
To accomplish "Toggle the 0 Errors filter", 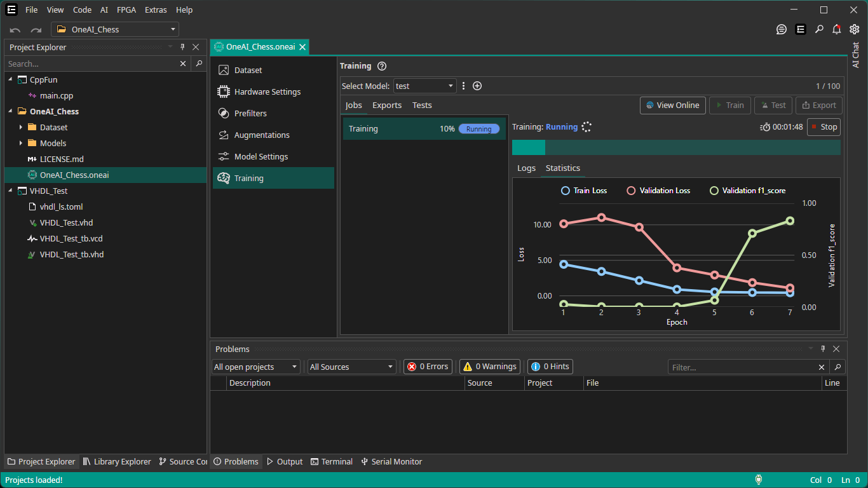I will [x=428, y=367].
